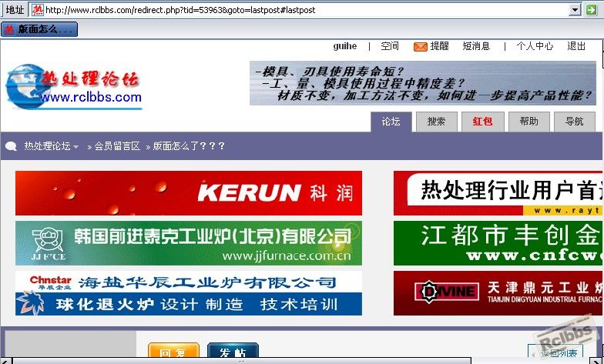This screenshot has height=364, width=604.
Task: Switch to the 论坛 navigation tab
Action: click(391, 122)
